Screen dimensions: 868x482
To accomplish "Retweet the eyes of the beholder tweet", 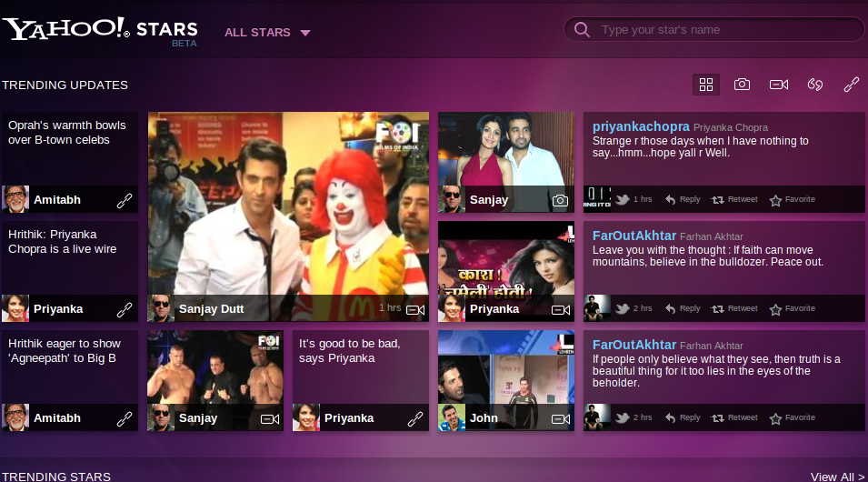I will tap(734, 417).
